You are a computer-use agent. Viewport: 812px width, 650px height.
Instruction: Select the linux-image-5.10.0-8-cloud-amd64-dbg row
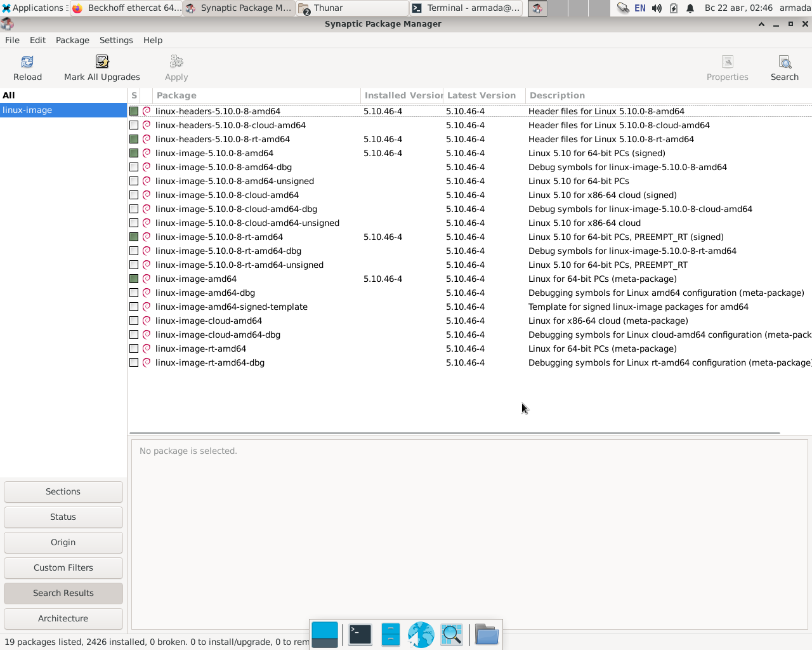coord(469,209)
